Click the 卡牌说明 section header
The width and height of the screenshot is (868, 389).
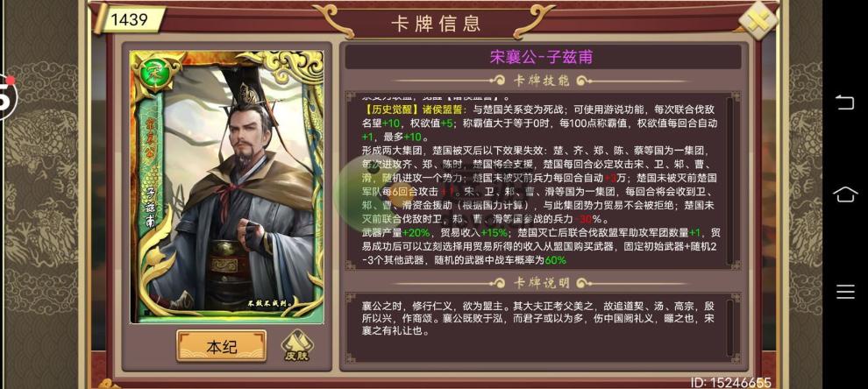542,283
